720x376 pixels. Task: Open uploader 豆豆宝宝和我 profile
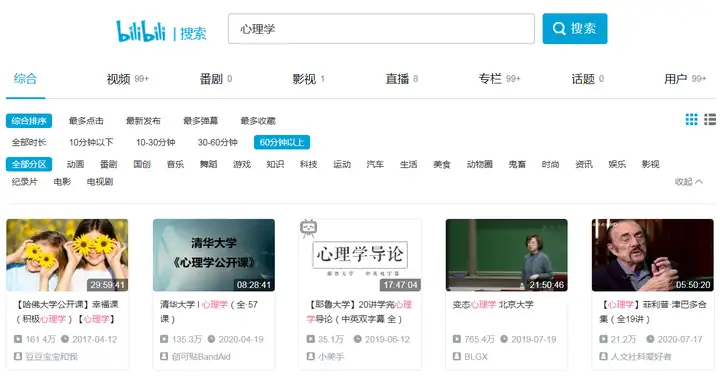click(x=51, y=356)
